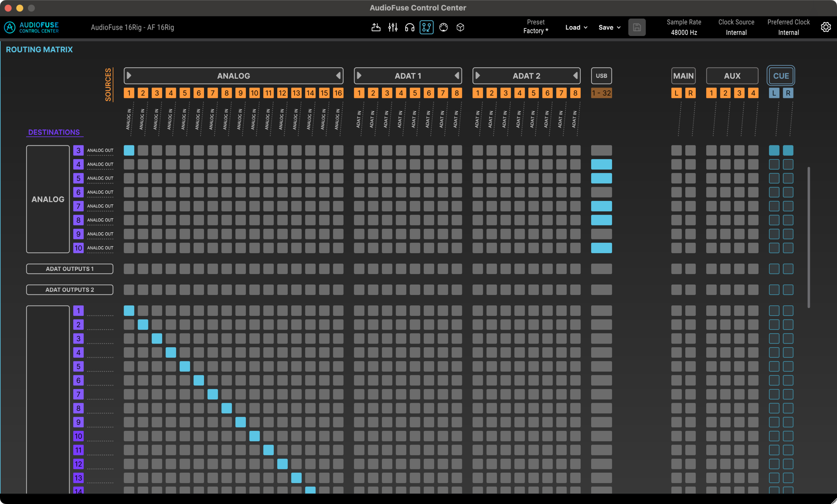837x504 pixels.
Task: Open the Clock Source Internal selector
Action: (736, 33)
